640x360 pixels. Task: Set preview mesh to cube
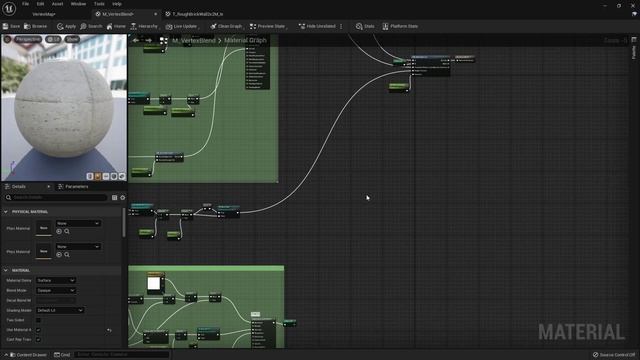114,176
